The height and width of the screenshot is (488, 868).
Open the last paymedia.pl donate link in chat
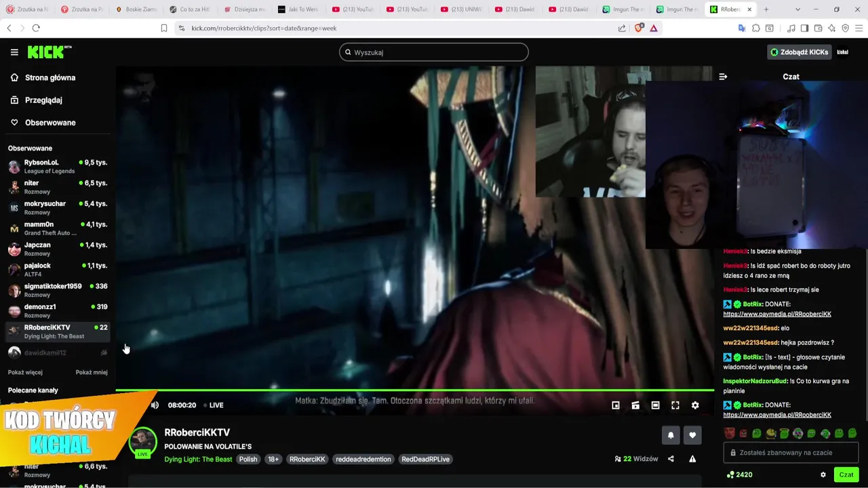(777, 415)
